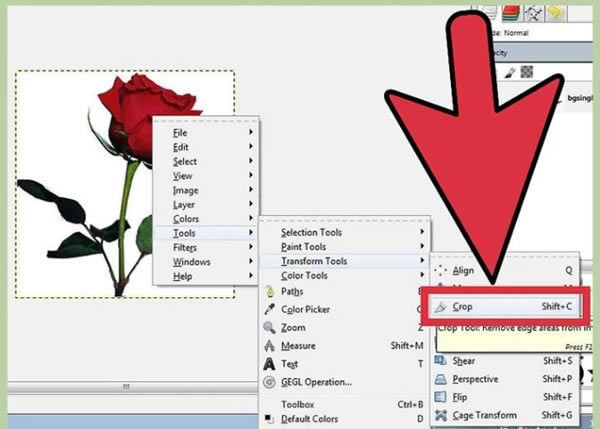Expand the View submenu arrow
The height and width of the screenshot is (429, 600).
click(x=251, y=175)
